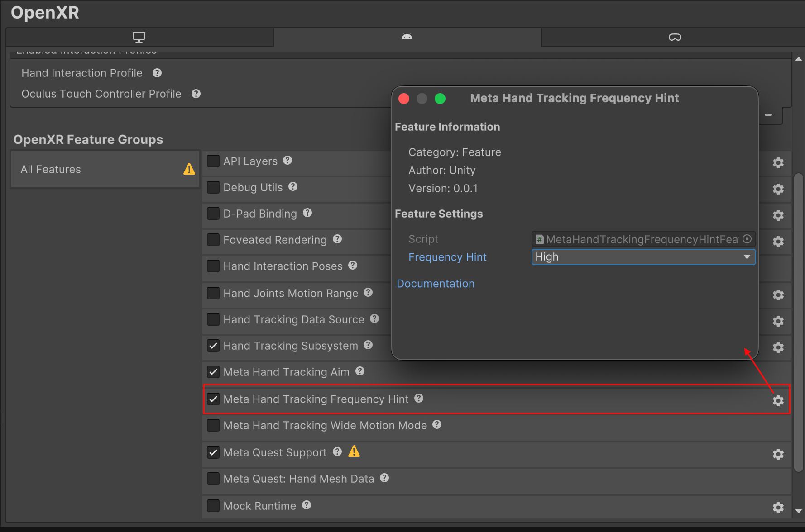Enable the Hand Interaction Poses checkbox
Image resolution: width=805 pixels, height=532 pixels.
pos(213,266)
